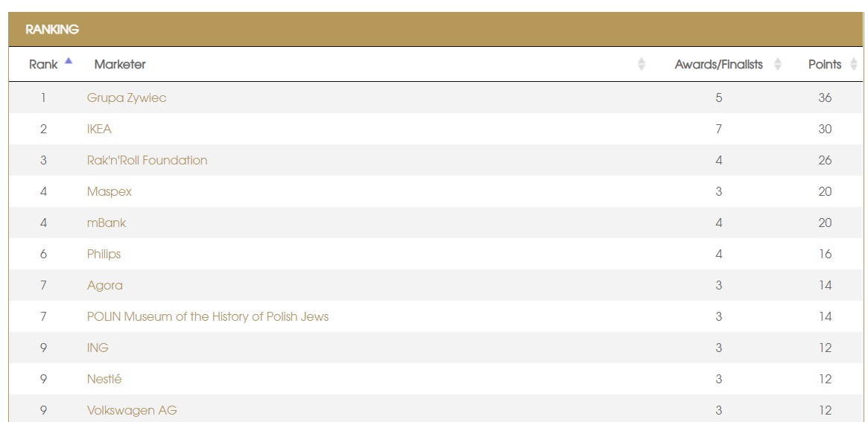Open the mBank marketer link

pos(107,223)
